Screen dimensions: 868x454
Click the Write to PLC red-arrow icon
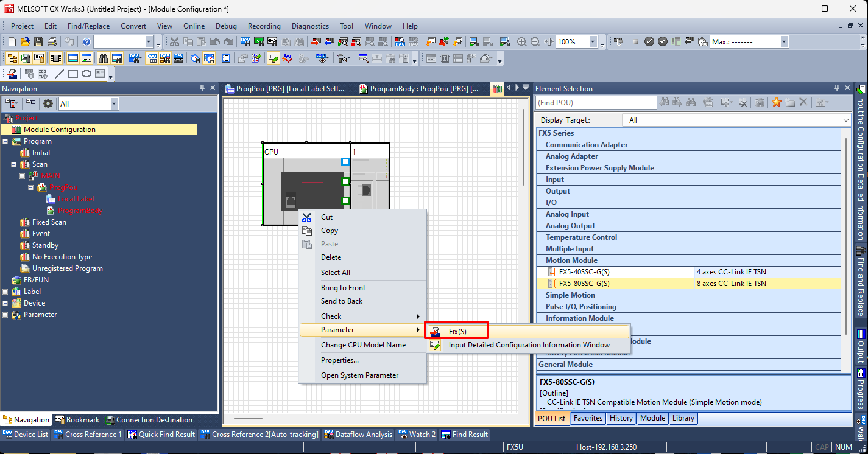[x=316, y=42]
